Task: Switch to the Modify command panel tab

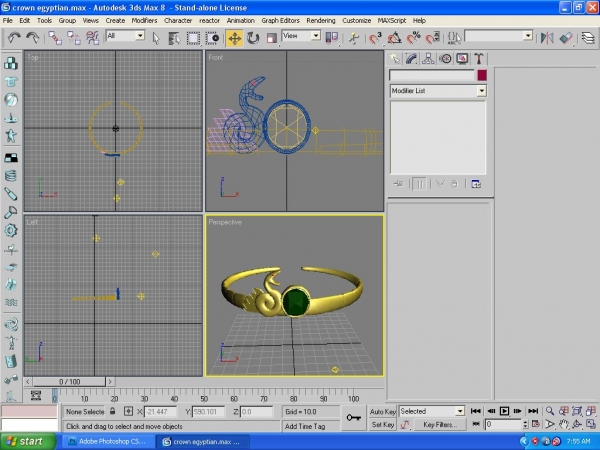Action: tap(411, 59)
